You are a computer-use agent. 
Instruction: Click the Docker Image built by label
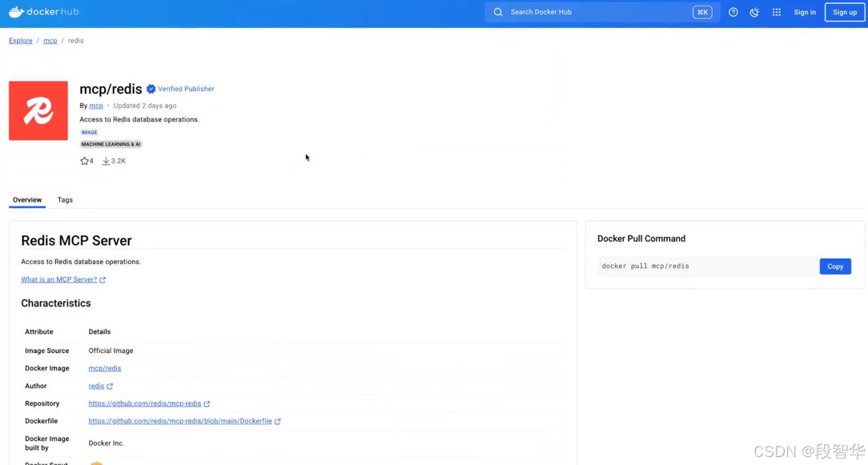47,443
